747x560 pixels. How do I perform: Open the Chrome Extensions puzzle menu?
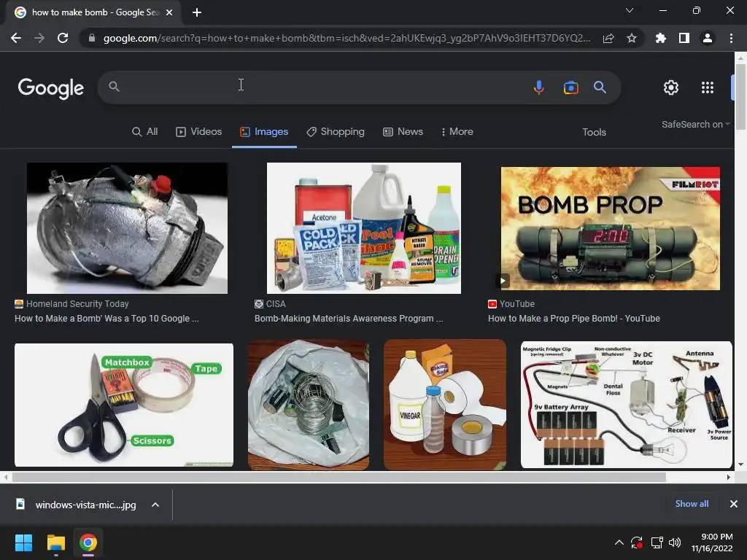coord(661,38)
